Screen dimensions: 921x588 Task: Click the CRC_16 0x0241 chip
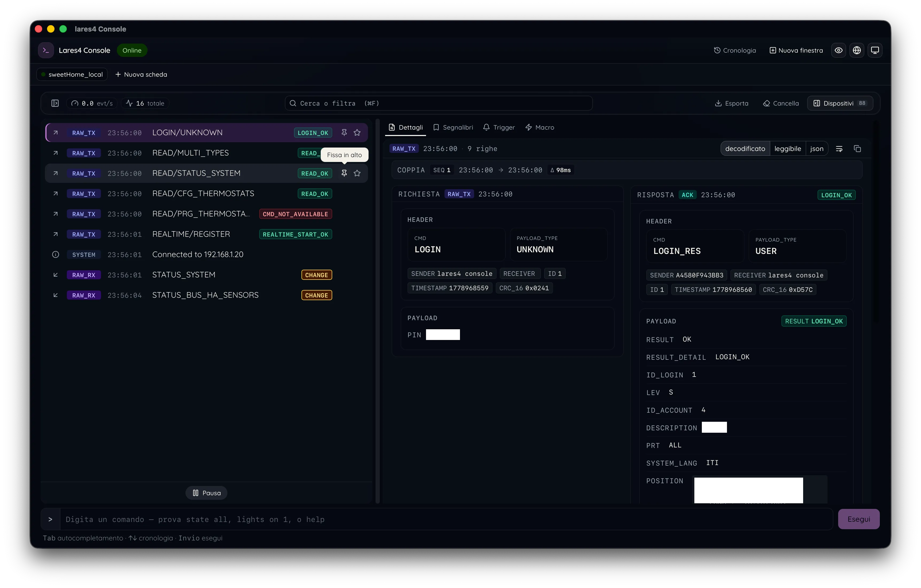point(524,288)
